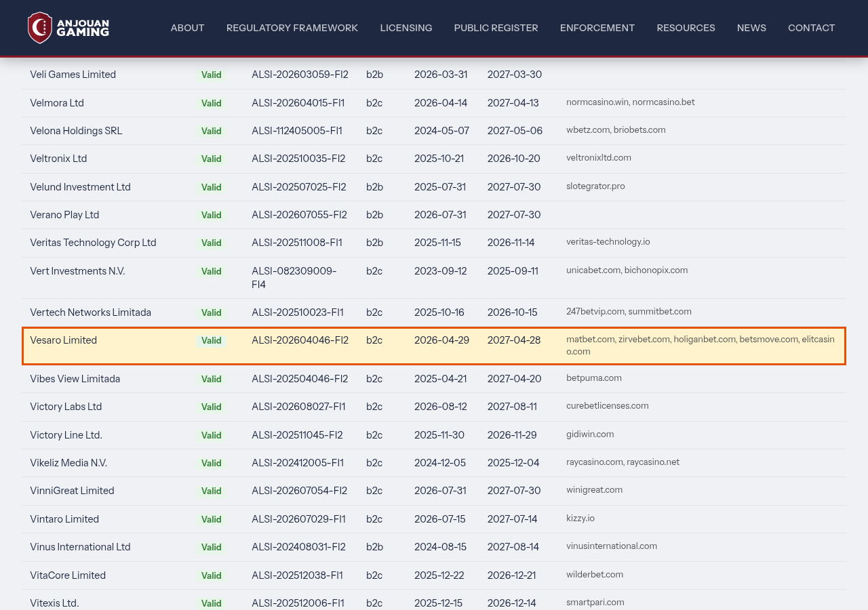Click the highlighted Vesaro Limited name
Viewport: 868px width, 610px height.
[x=64, y=340]
